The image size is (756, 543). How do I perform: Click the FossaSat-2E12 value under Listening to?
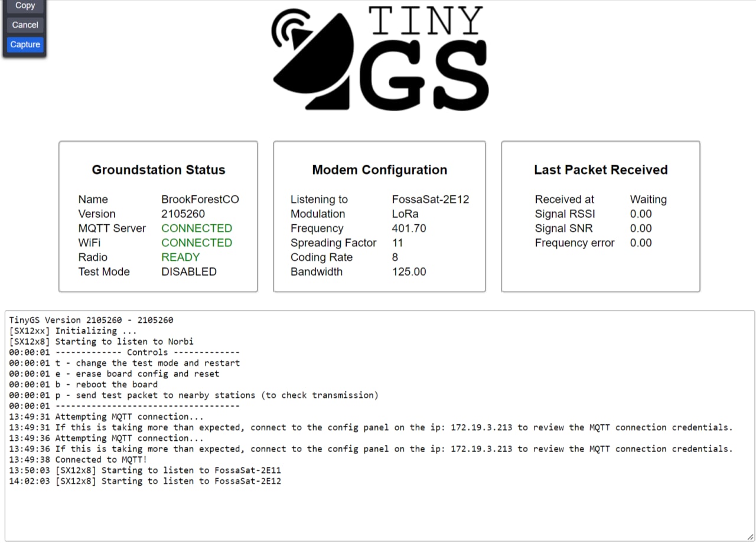[x=431, y=199]
